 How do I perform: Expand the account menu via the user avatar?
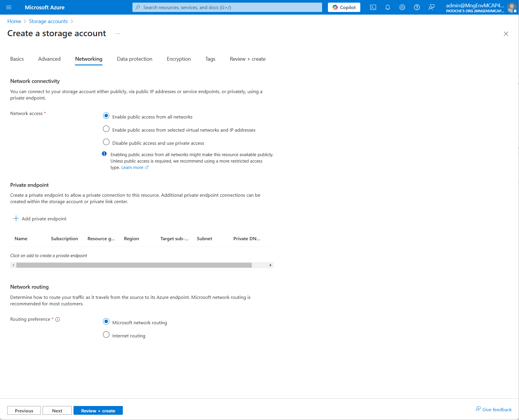(x=511, y=7)
